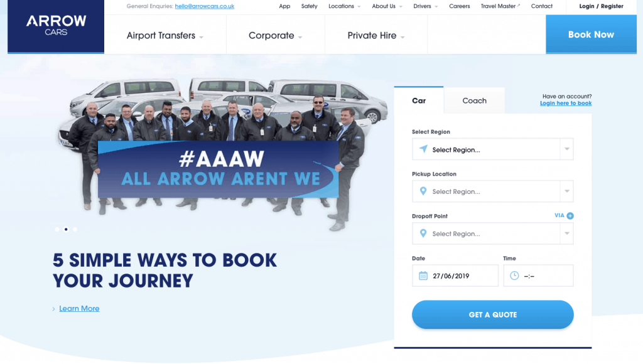Click the Select Region navigation arrow icon
Image resolution: width=643 pixels, height=364 pixels.
423,149
